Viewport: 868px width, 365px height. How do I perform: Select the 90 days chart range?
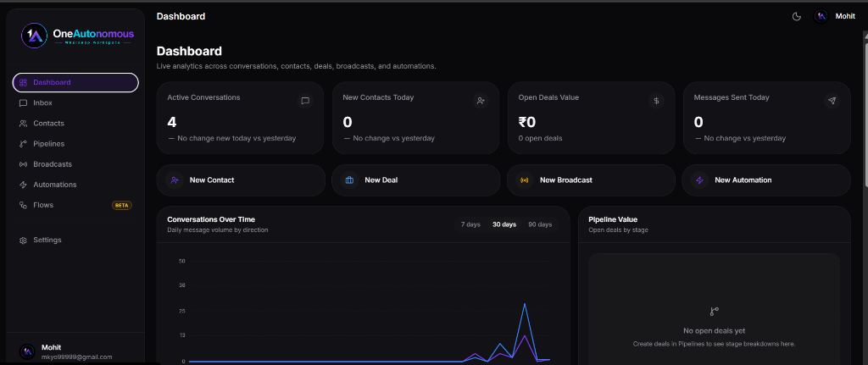point(540,224)
